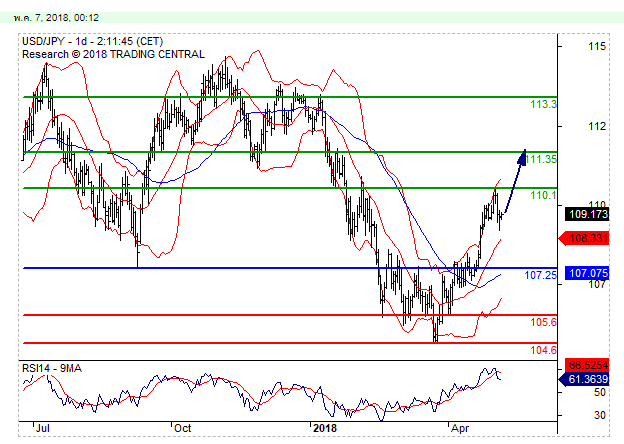
Task: Click the RSI value tag 61.3639
Action: pyautogui.click(x=585, y=379)
